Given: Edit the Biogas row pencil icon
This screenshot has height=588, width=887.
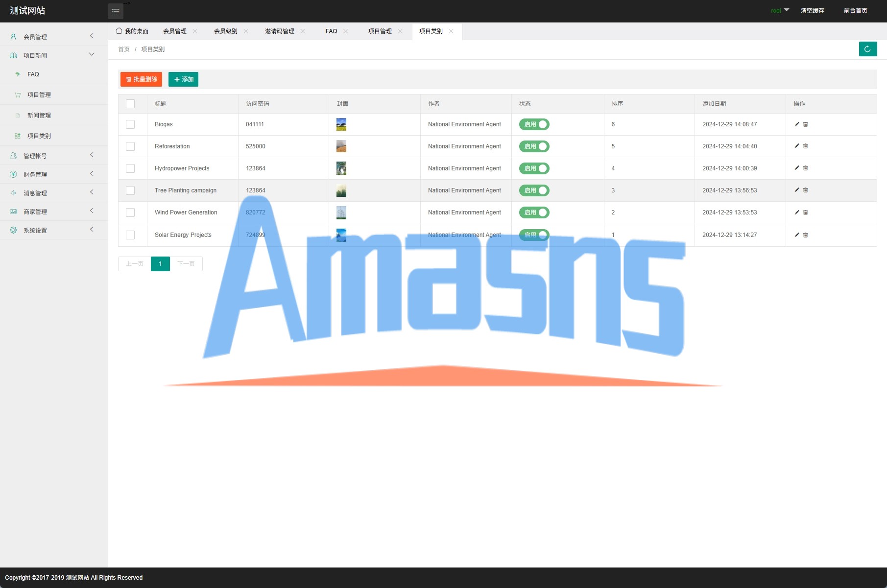Looking at the screenshot, I should (x=796, y=124).
